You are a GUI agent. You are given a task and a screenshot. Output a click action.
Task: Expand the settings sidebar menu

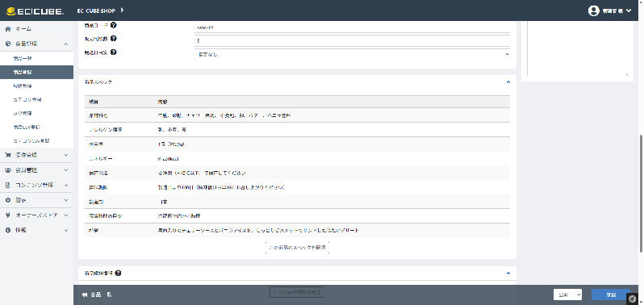pyautogui.click(x=66, y=200)
